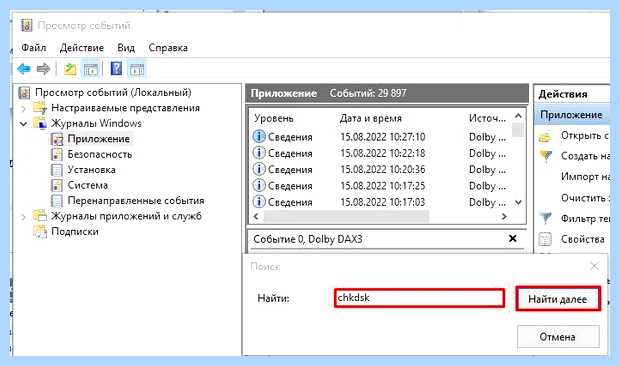Click the Система log icon in tree
620x366 pixels.
(57, 185)
